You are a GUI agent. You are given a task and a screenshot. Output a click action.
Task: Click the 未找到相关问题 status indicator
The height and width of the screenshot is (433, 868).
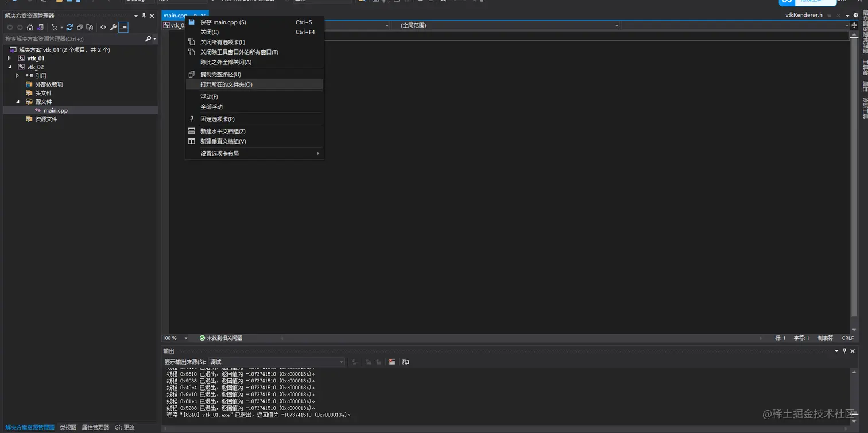pos(221,338)
